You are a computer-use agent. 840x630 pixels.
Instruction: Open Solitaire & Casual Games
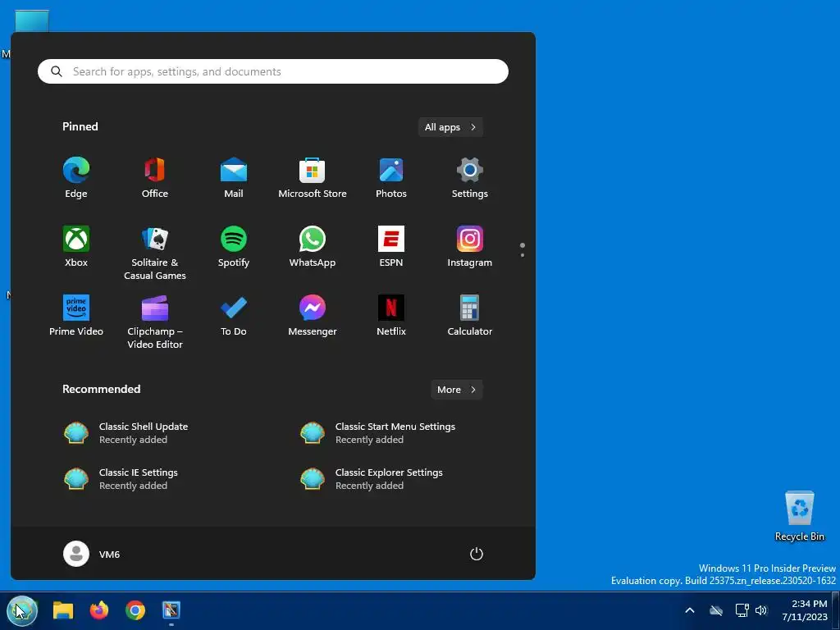click(155, 253)
